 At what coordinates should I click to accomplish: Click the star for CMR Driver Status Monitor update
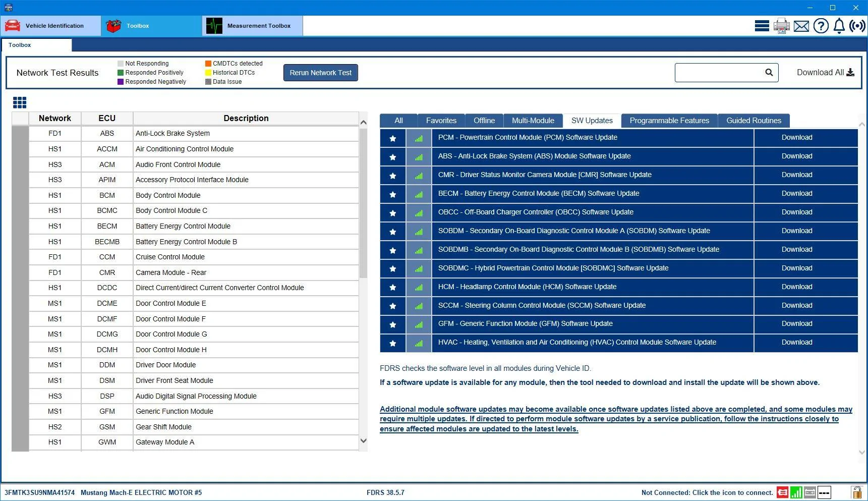[393, 176]
